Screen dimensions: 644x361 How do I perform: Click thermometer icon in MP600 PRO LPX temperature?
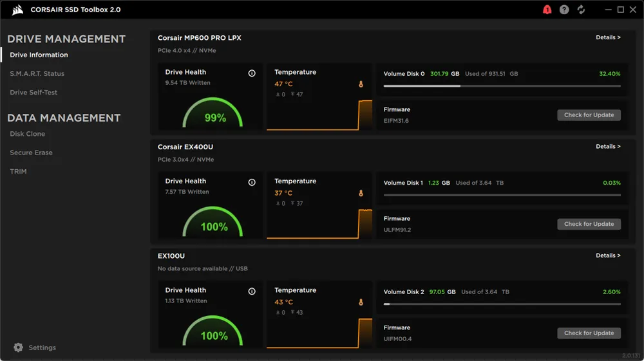point(361,84)
